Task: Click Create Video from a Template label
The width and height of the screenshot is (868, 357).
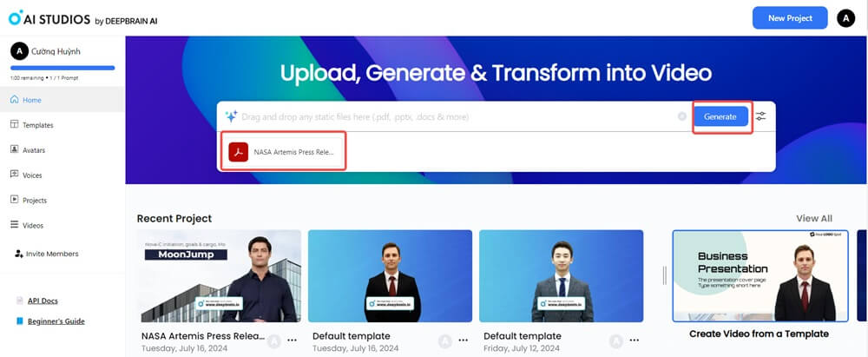Action: pyautogui.click(x=759, y=334)
